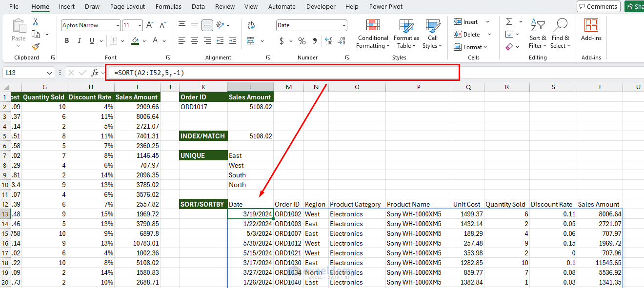Click the Decrease Indent icon
The image size is (644, 288).
point(220,41)
